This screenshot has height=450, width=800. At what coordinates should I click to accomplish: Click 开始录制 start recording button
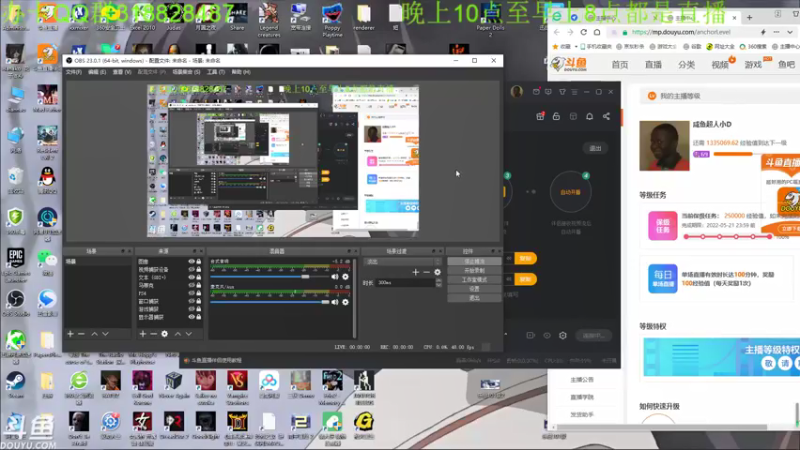click(474, 270)
